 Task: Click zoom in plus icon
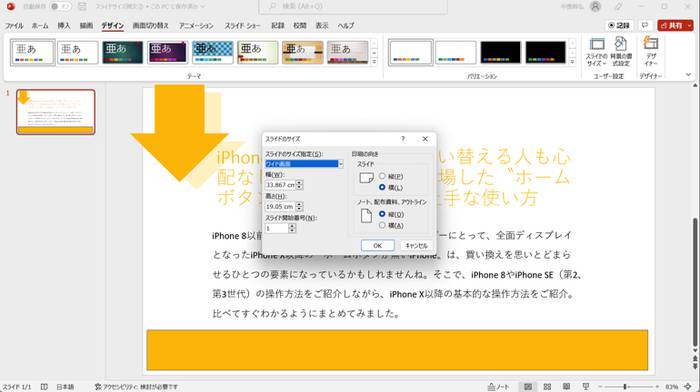click(657, 387)
